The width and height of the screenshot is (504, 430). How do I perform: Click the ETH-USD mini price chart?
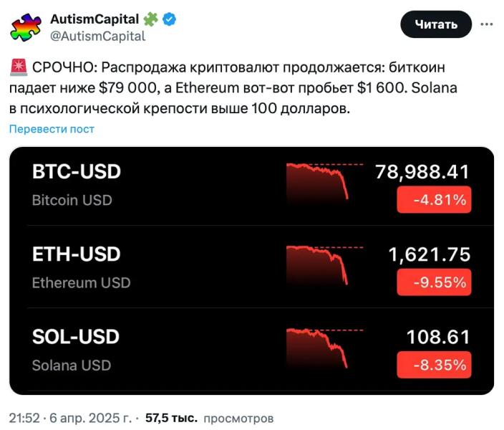point(319,264)
